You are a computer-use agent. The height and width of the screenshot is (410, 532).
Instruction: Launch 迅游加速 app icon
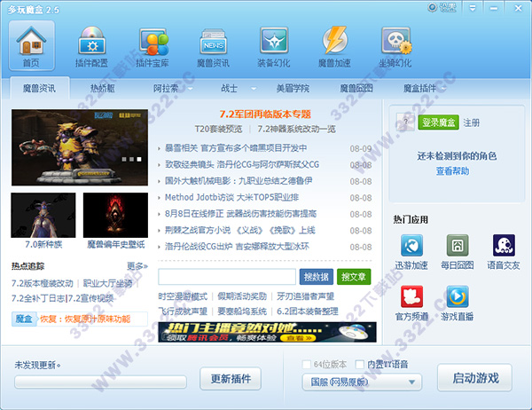coord(411,245)
